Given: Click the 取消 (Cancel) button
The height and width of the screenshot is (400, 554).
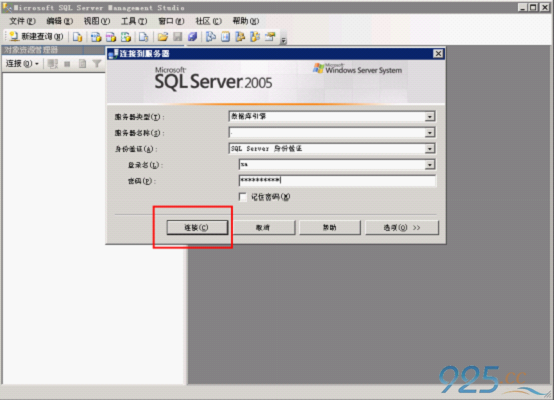Looking at the screenshot, I should click(x=263, y=228).
